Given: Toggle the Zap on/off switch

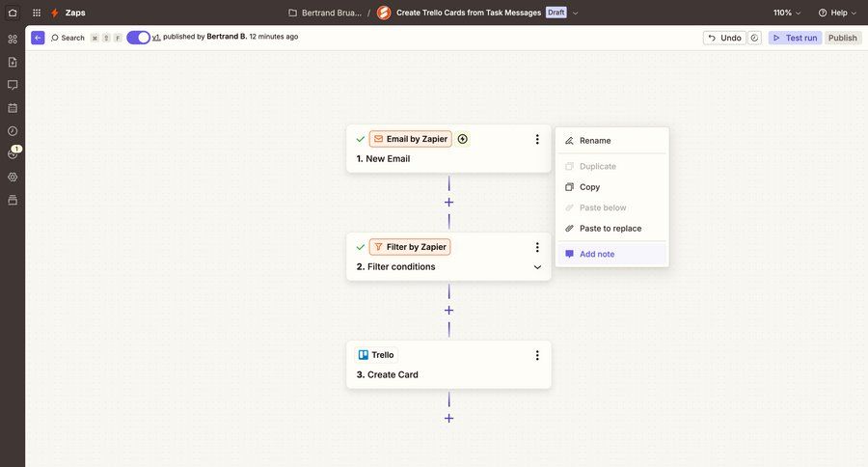Looking at the screenshot, I should click(138, 37).
